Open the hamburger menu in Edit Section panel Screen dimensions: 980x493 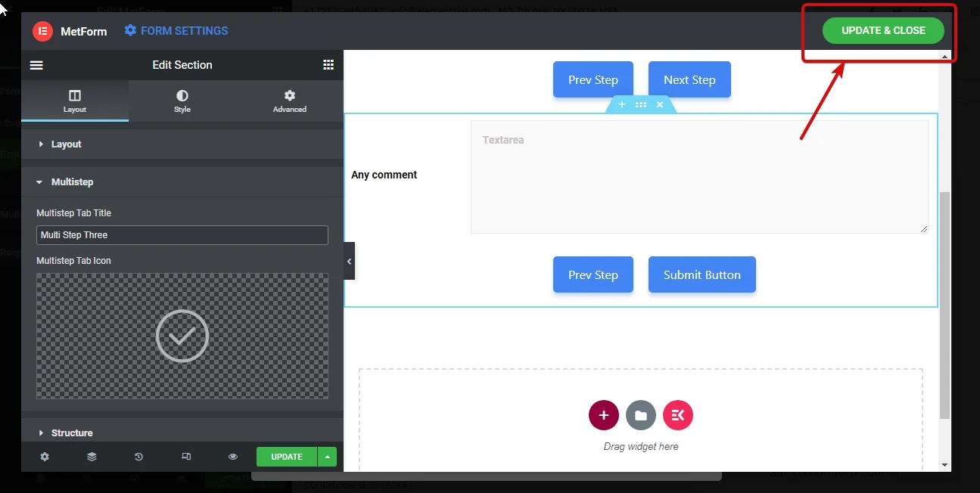coord(36,65)
